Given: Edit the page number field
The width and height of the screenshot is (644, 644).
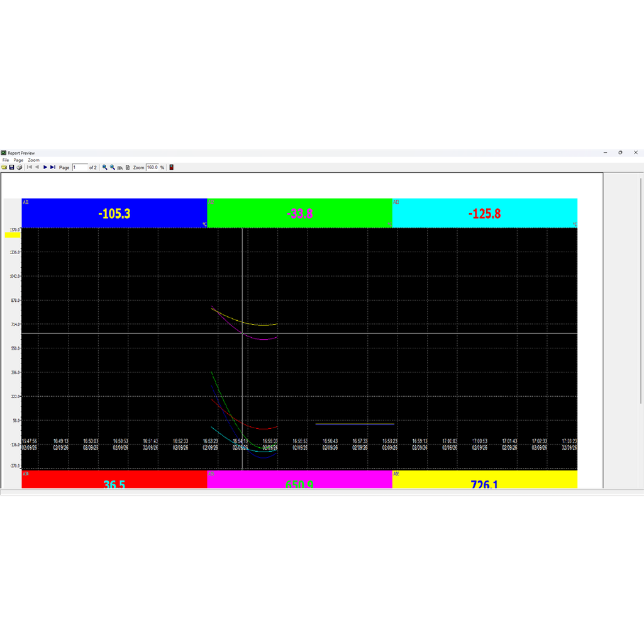Looking at the screenshot, I should tap(80, 167).
